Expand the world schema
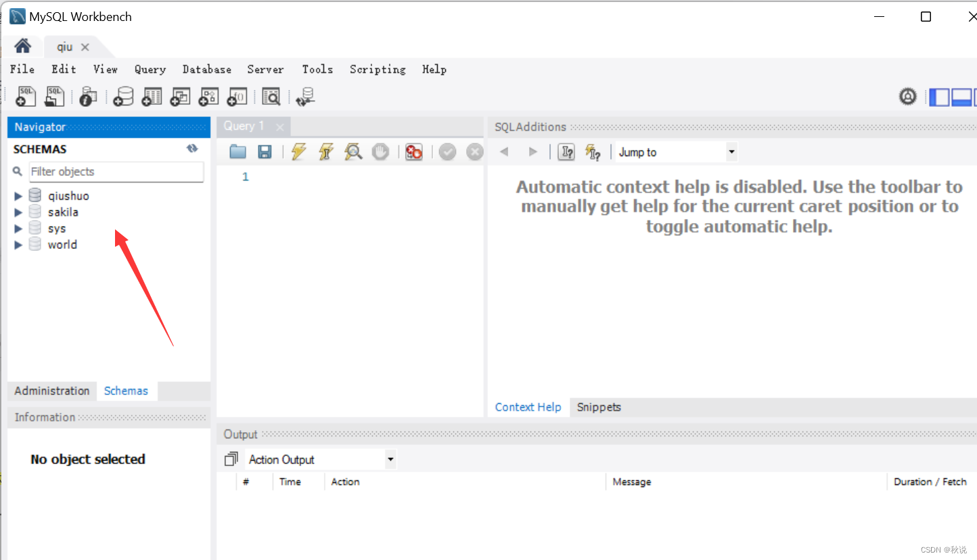Screen dimensions: 977x560 pos(18,245)
